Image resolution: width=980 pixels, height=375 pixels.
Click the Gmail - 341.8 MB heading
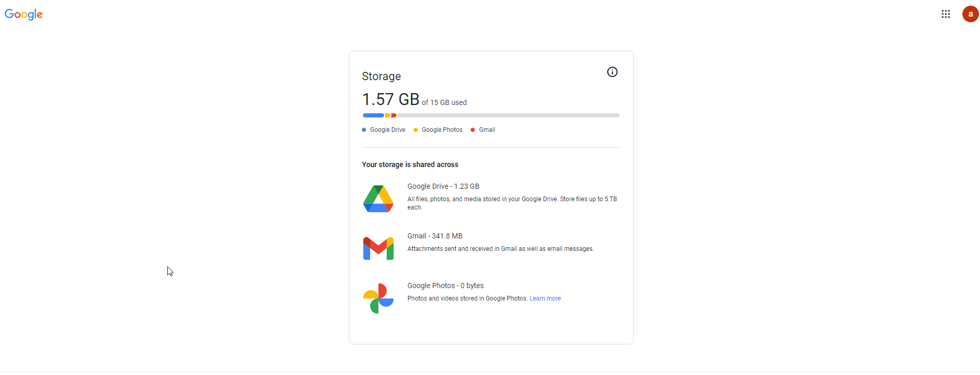coord(435,236)
